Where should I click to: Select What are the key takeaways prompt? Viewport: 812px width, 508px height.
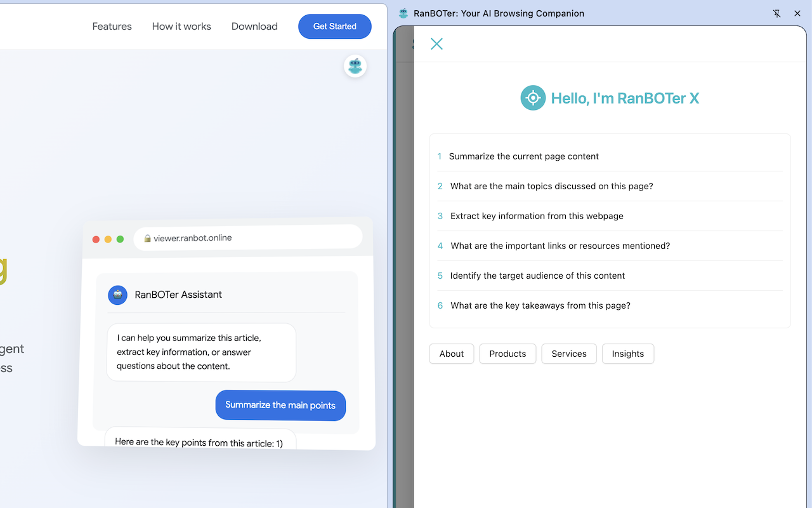(x=610, y=305)
